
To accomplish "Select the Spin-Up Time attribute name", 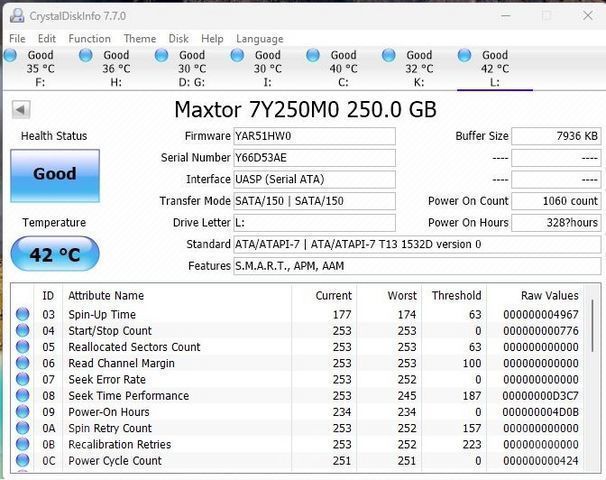I will tap(102, 315).
